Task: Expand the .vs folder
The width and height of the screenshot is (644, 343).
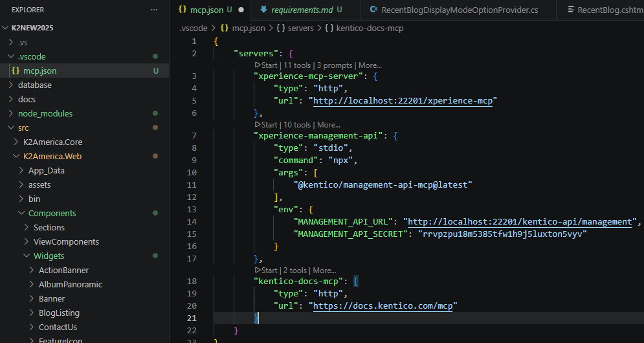Action: click(11, 42)
